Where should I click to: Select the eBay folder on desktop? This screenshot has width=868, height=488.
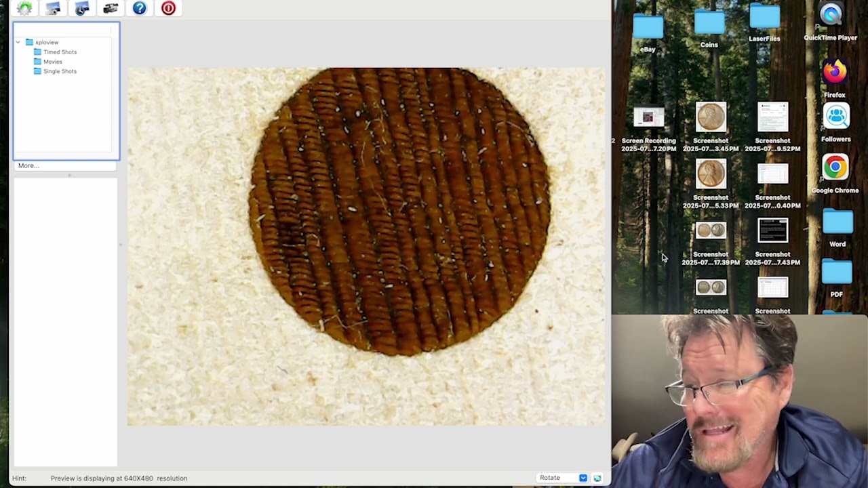pyautogui.click(x=648, y=33)
